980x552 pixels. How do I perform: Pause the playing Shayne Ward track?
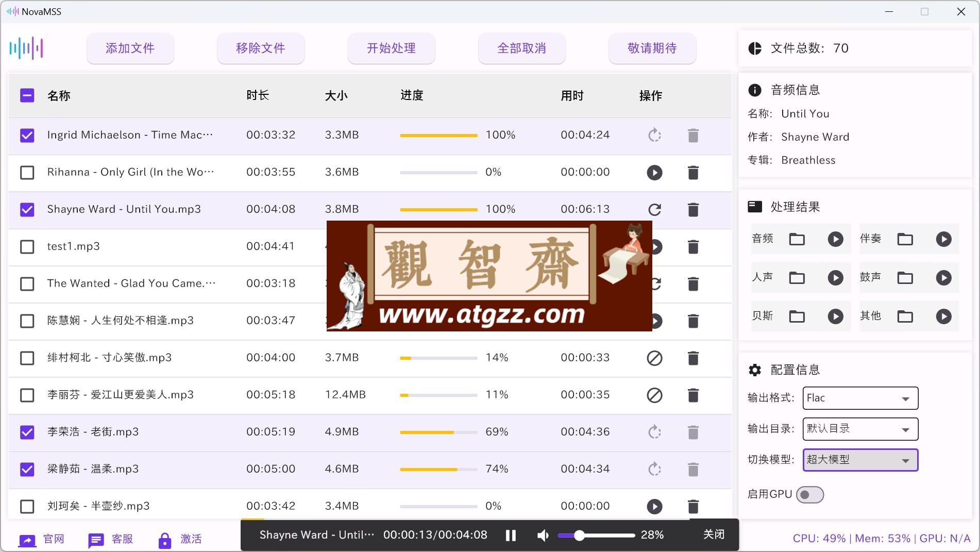(x=511, y=535)
